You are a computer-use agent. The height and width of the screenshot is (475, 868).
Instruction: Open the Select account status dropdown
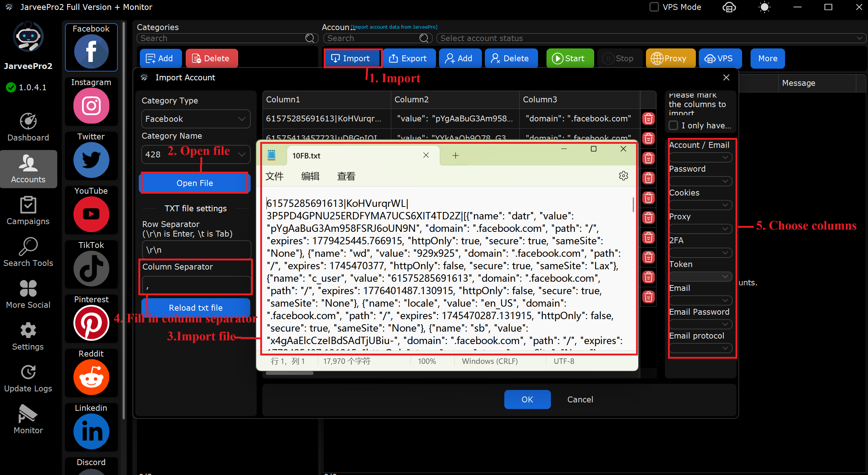point(651,38)
